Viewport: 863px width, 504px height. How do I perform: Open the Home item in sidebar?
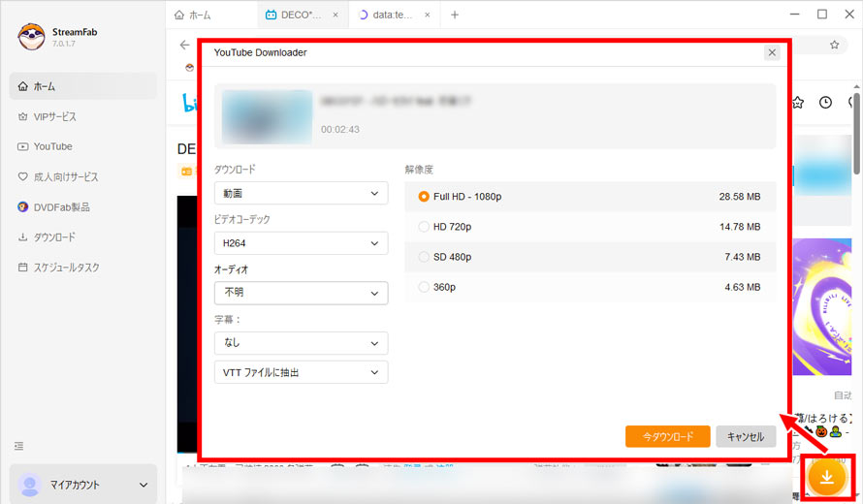[83, 86]
